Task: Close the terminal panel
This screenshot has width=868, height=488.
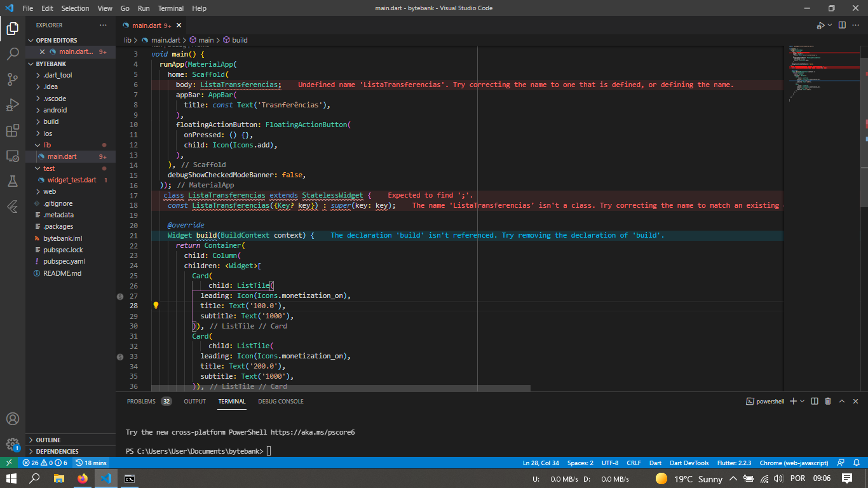Action: [x=856, y=401]
